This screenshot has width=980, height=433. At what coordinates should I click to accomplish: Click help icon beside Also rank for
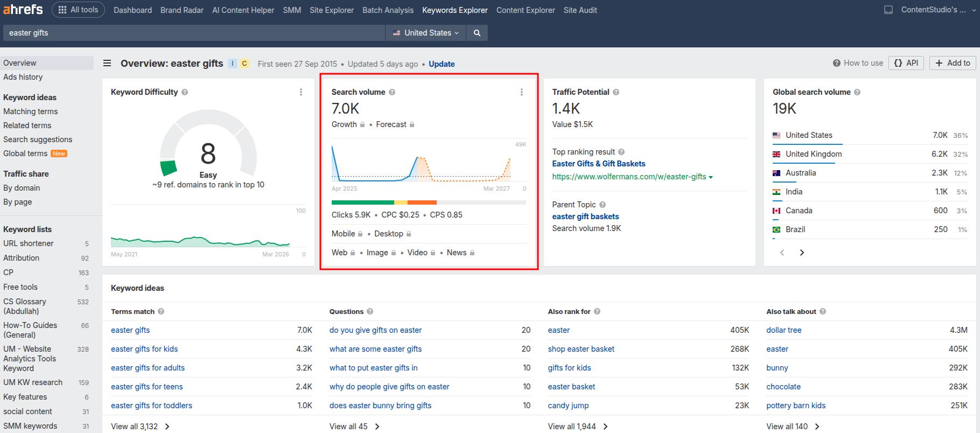pos(597,311)
